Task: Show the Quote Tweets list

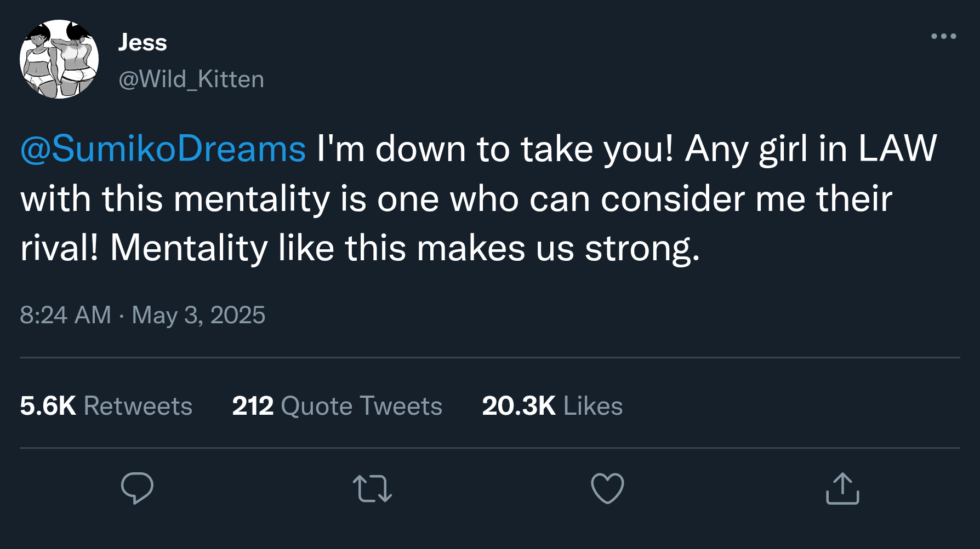Action: (361, 406)
